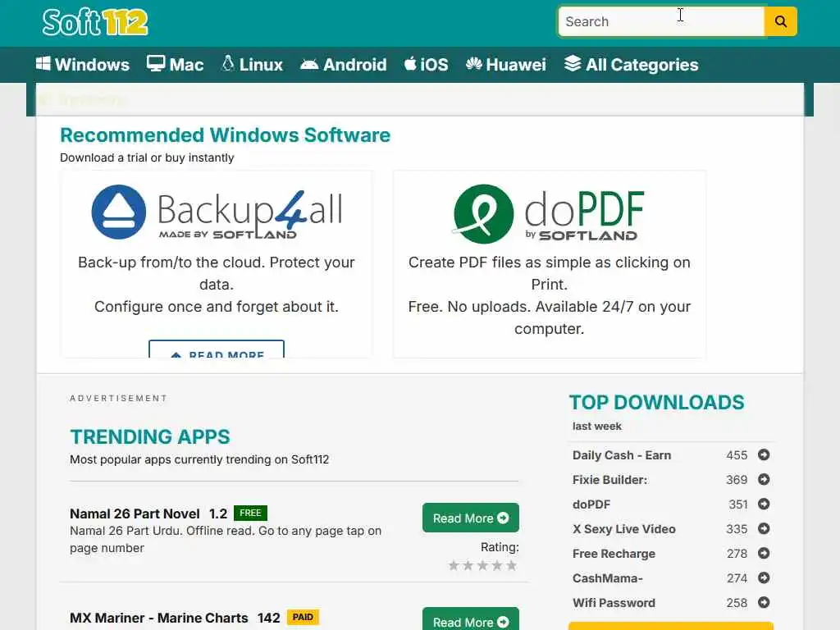The height and width of the screenshot is (630, 840).
Task: Click Read More for MX Mariner
Action: 470,619
